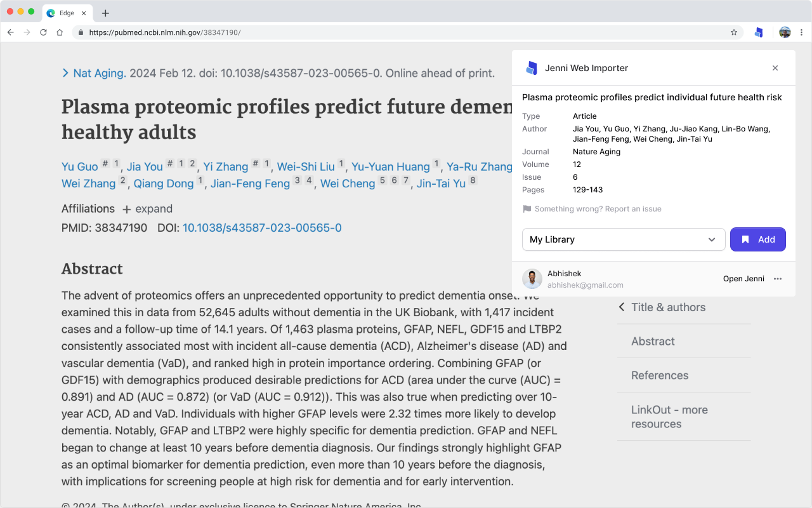
Task: Add the article to library
Action: [757, 239]
